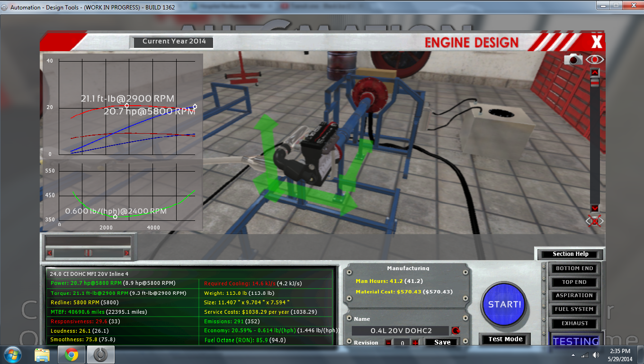The width and height of the screenshot is (644, 364).
Task: Open File Explorer from taskbar
Action: point(42,355)
